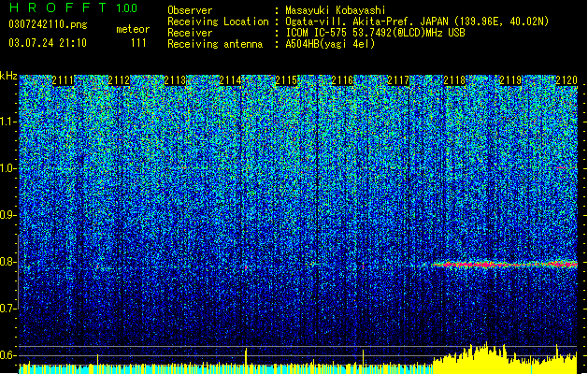The height and width of the screenshot is (374, 588).
Task: Click the HROFFT 1.0.0 title text
Action: 74,7
